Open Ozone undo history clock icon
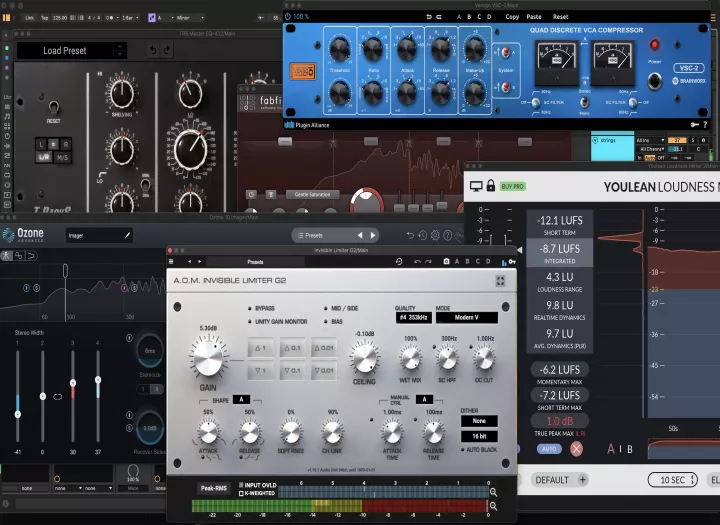Viewport: 720px width, 525px height. click(422, 235)
